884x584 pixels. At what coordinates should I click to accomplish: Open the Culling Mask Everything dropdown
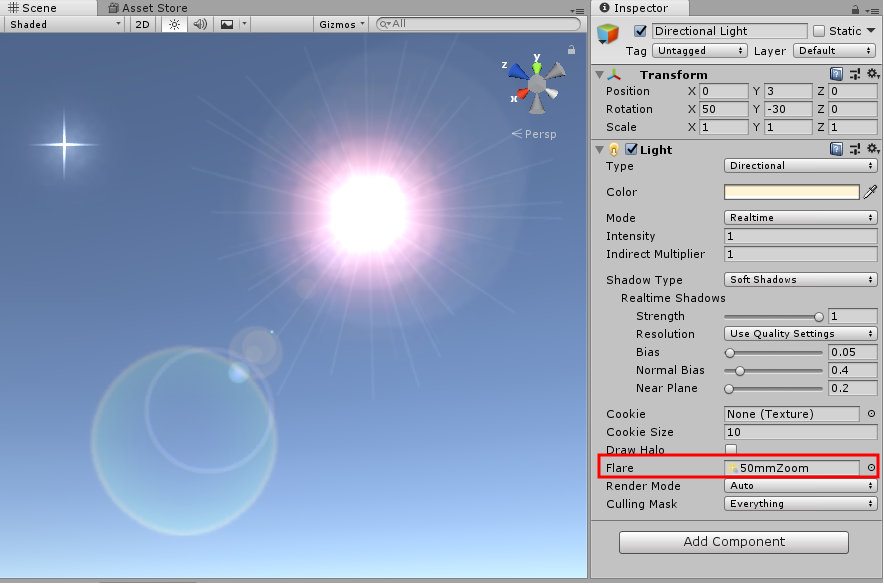pos(801,504)
